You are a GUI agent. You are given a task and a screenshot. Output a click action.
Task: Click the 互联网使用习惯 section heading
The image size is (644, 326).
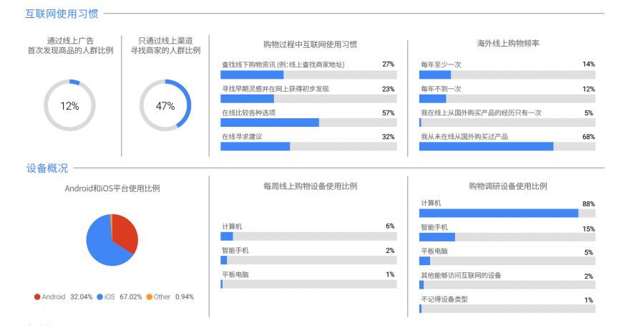click(62, 14)
